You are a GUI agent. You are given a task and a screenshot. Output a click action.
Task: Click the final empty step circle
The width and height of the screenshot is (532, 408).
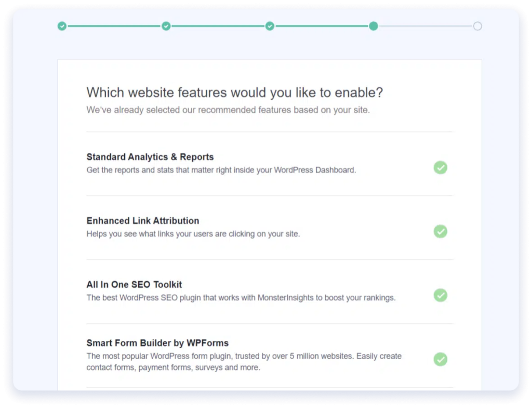(477, 25)
